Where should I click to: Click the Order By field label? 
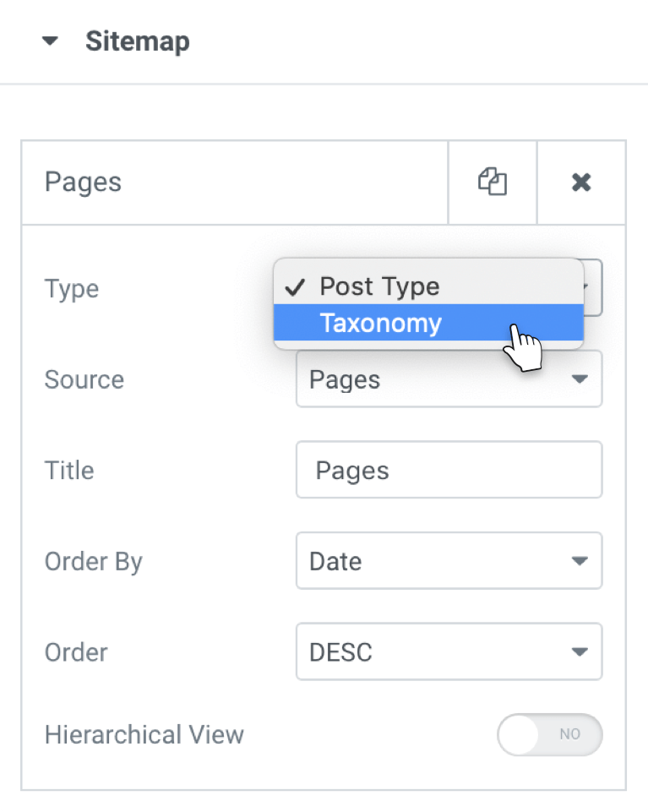[93, 562]
